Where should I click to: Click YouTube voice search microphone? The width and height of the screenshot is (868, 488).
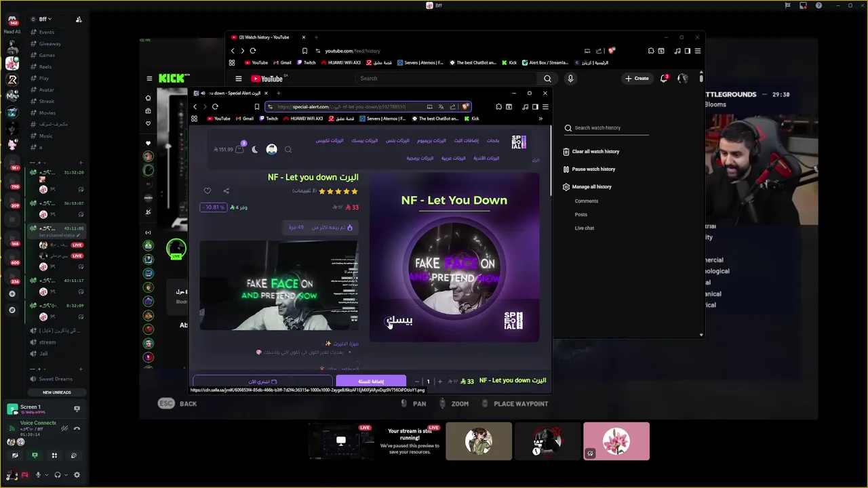pyautogui.click(x=570, y=79)
